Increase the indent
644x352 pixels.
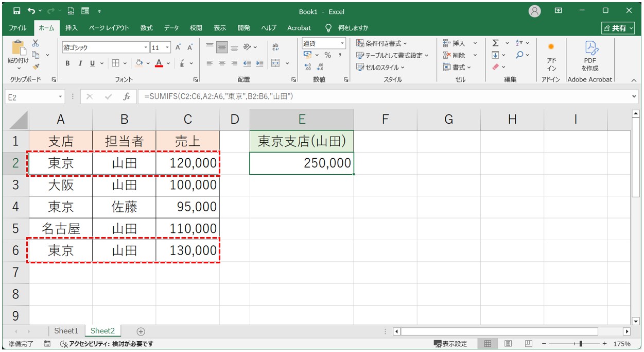pyautogui.click(x=259, y=63)
